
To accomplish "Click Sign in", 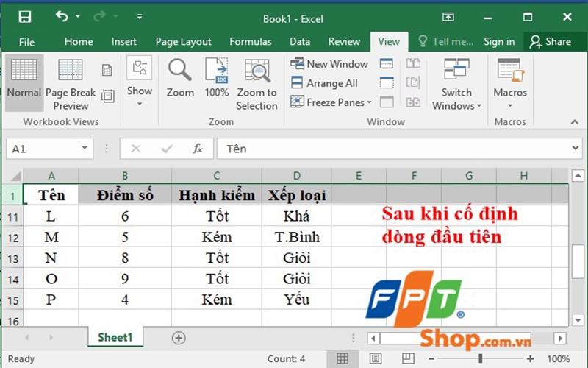I will 499,42.
